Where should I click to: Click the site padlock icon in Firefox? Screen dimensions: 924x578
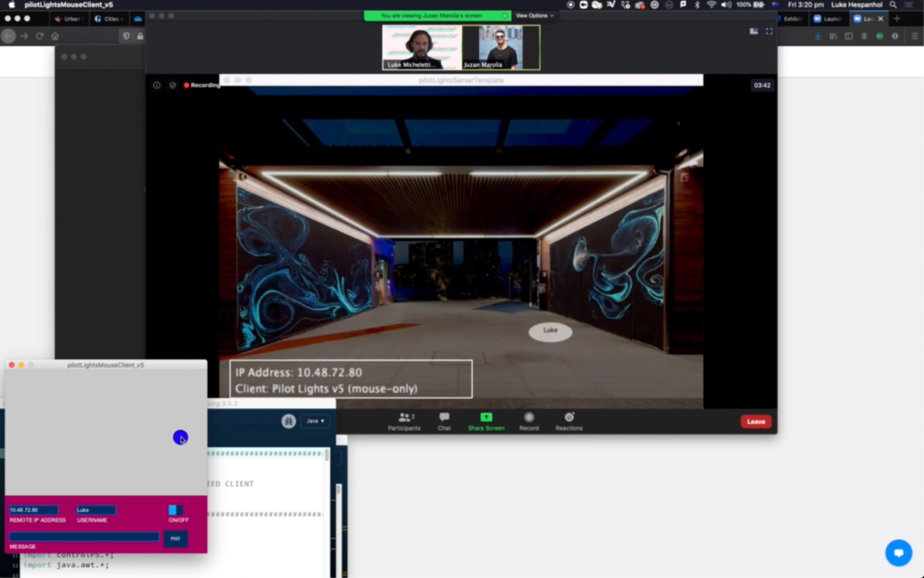[140, 36]
